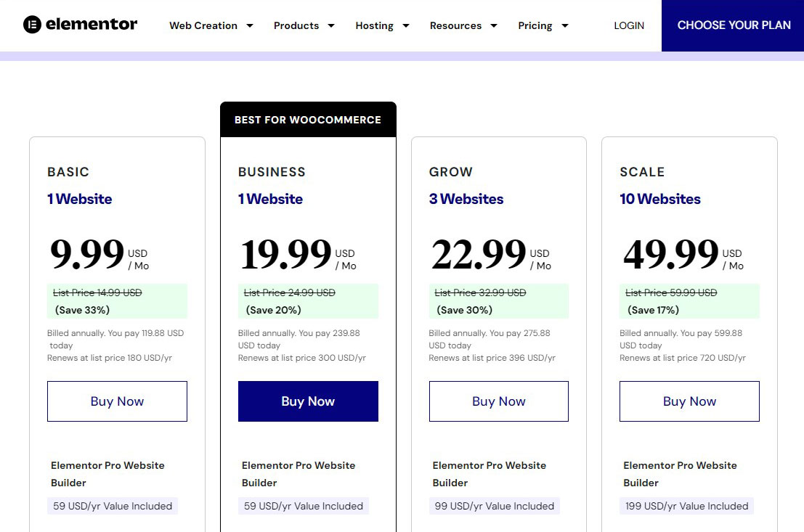This screenshot has height=532, width=804.
Task: Click the elementor wordmark text
Action: tap(92, 24)
